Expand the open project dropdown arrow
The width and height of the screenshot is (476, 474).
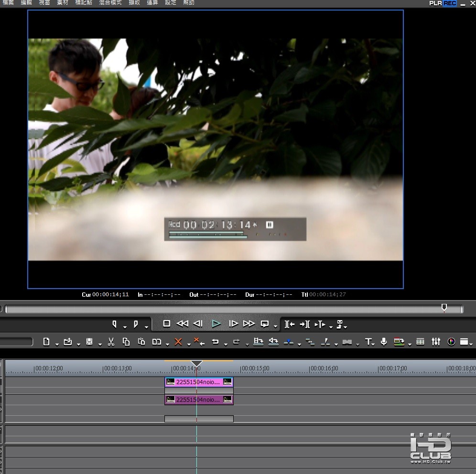click(78, 344)
